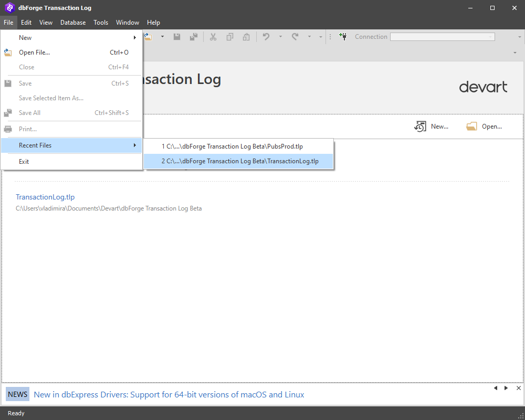Image resolution: width=525 pixels, height=420 pixels.
Task: Click the Ready status bar text
Action: tap(16, 413)
